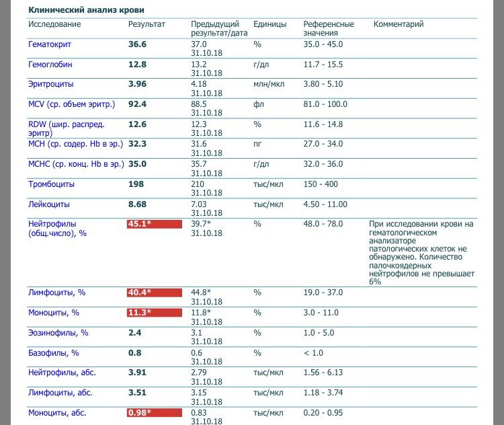Click the Эозинофилы, % link

tap(58, 333)
